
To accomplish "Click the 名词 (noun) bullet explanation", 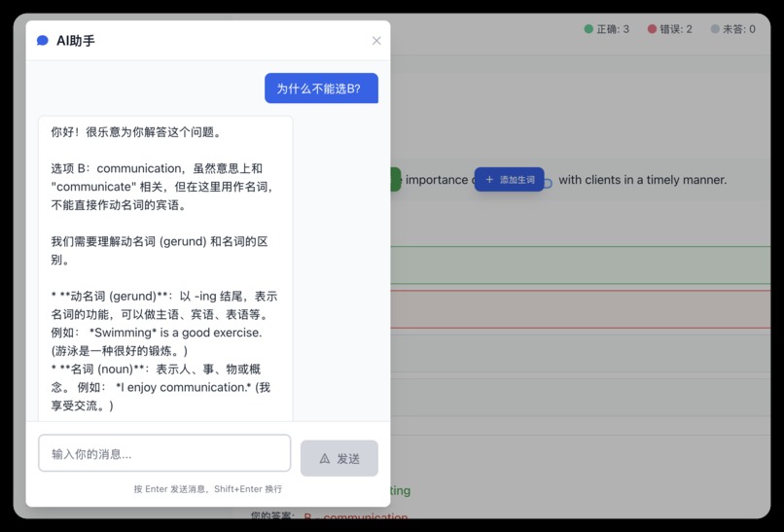I will pos(160,387).
